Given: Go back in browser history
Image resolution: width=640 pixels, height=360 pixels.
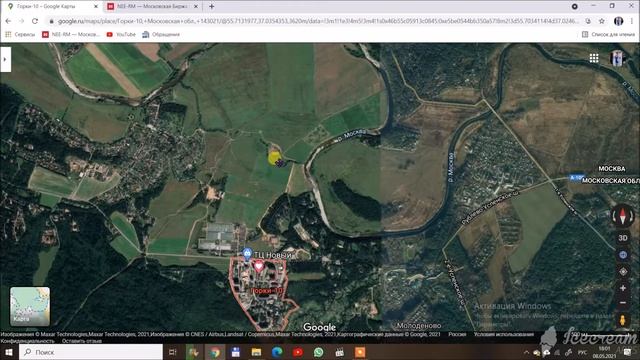Looking at the screenshot, I should 8,21.
